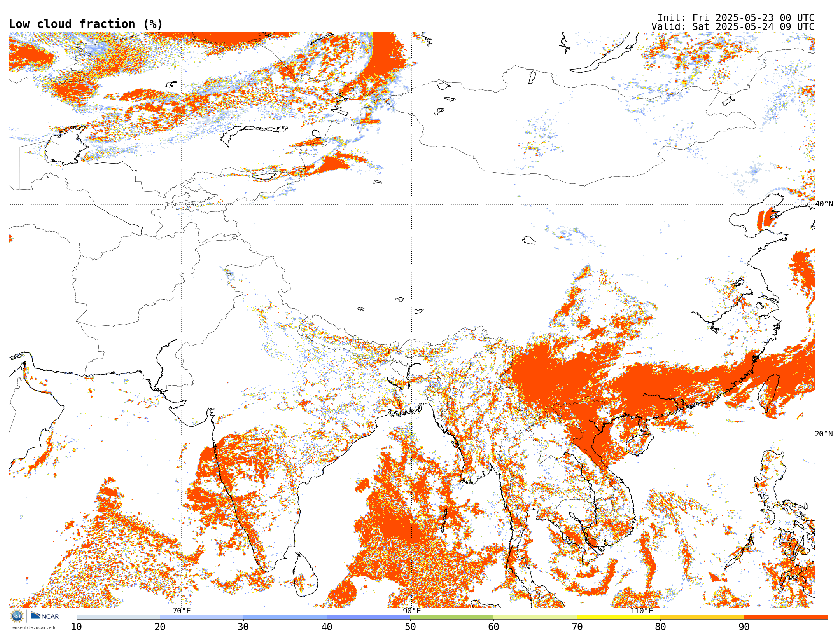Image resolution: width=840 pixels, height=632 pixels.
Task: Click the Hainan island outline
Action: (639, 444)
